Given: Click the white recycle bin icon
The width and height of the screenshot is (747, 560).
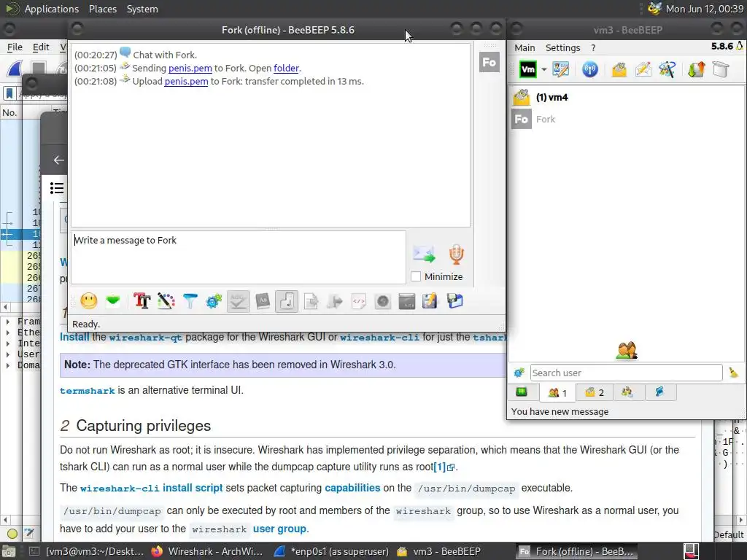Looking at the screenshot, I should click(x=721, y=69).
